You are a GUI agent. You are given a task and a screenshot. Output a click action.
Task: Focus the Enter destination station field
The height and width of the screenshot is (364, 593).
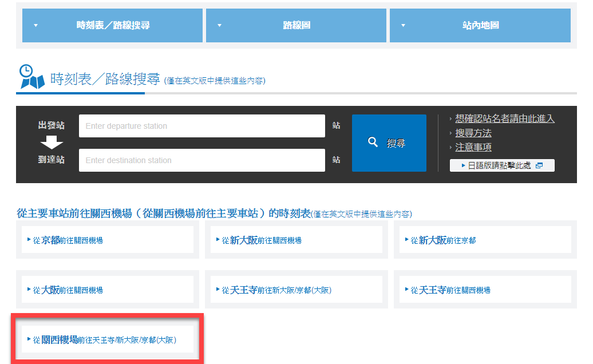pos(202,160)
